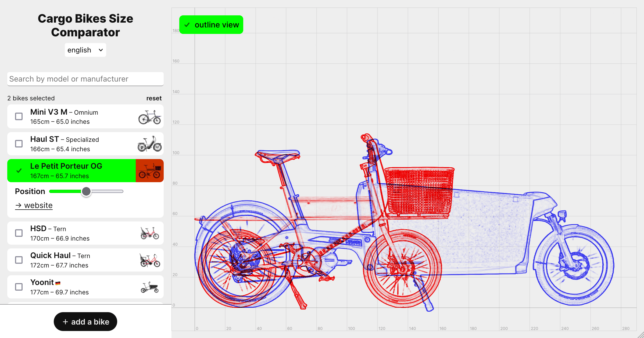Screen dimensions: 644x338
Task: Click the Haul ST bike thumbnail icon
Action: coord(149,144)
